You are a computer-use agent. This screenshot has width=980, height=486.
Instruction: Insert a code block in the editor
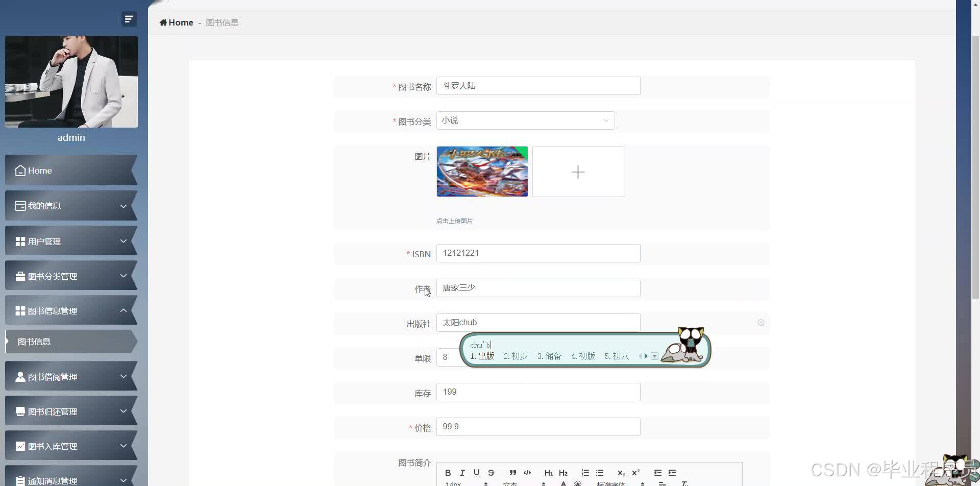pyautogui.click(x=527, y=473)
